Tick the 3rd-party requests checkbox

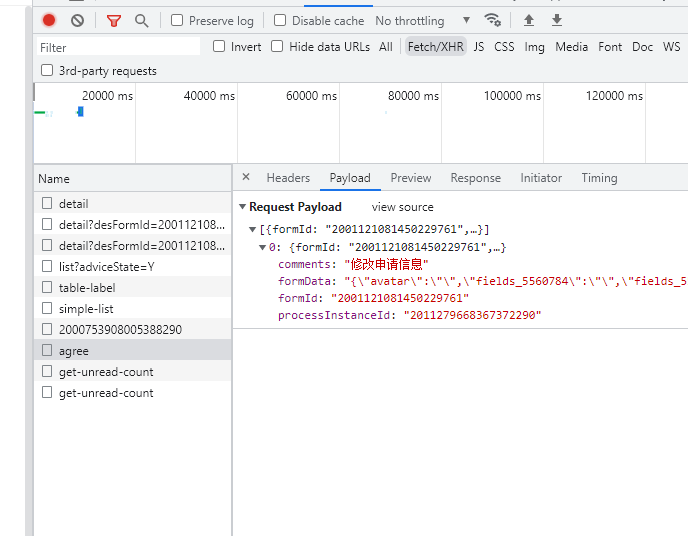(47, 71)
